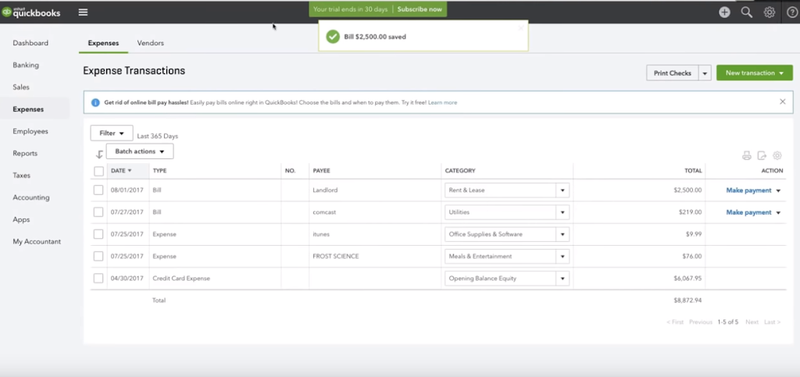Click the Last pagination link
800x377 pixels.
coord(772,322)
